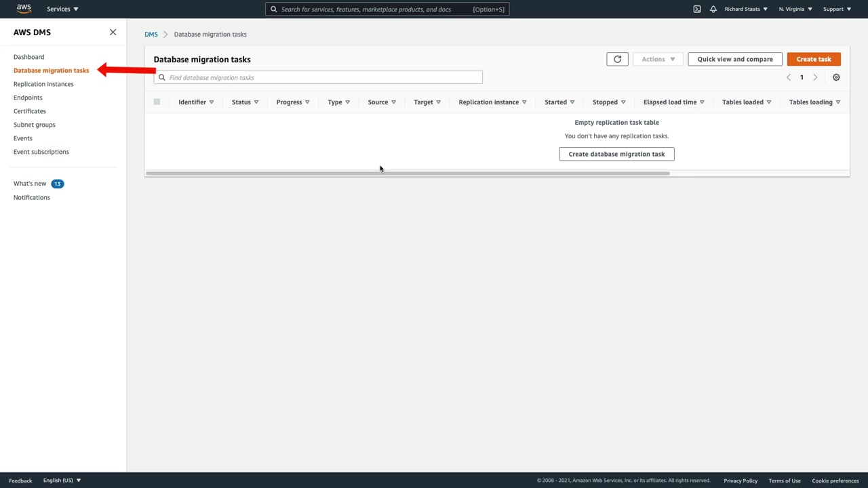Toggle the select-all tasks checkbox
This screenshot has width=868, height=488.
pyautogui.click(x=157, y=102)
